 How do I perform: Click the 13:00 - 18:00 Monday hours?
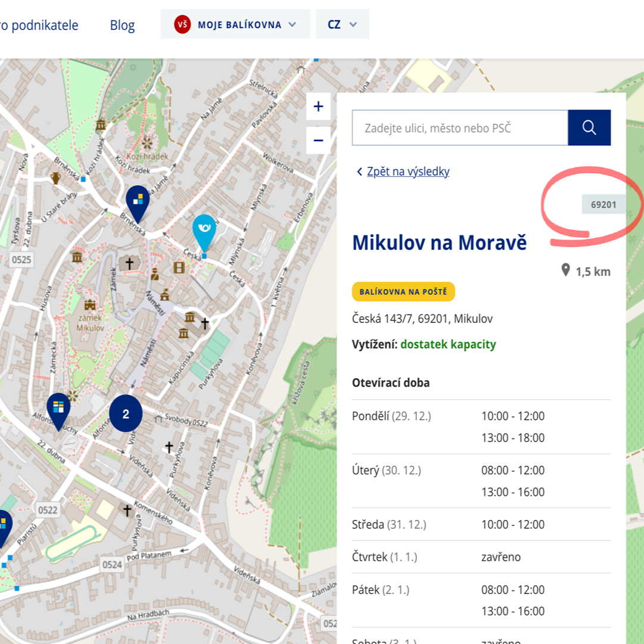tap(513, 438)
